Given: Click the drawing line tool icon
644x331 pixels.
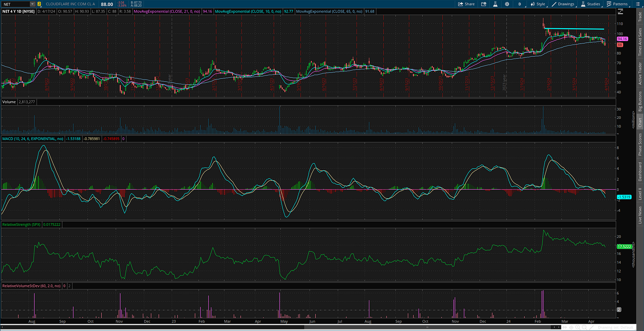Looking at the screenshot, I should coord(591,327).
